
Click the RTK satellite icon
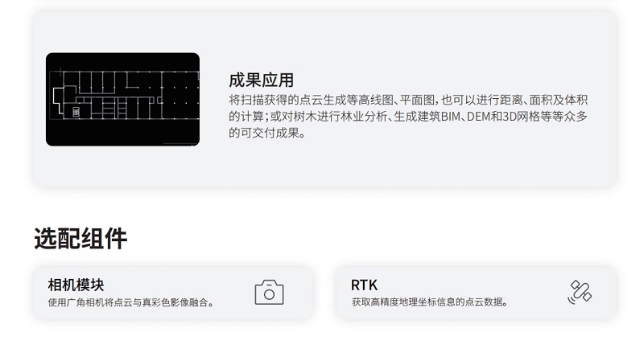click(x=580, y=292)
